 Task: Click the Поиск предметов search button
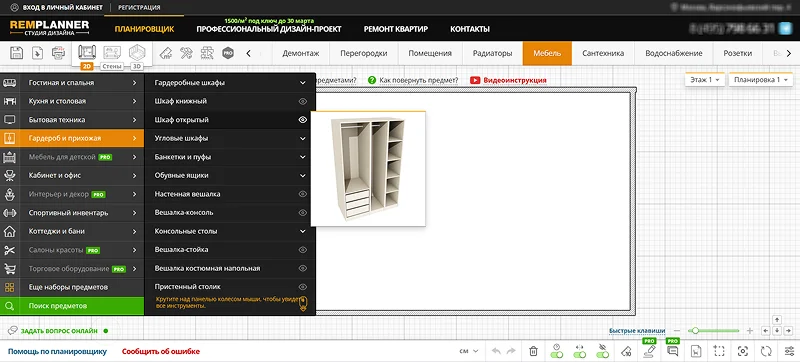(72, 306)
